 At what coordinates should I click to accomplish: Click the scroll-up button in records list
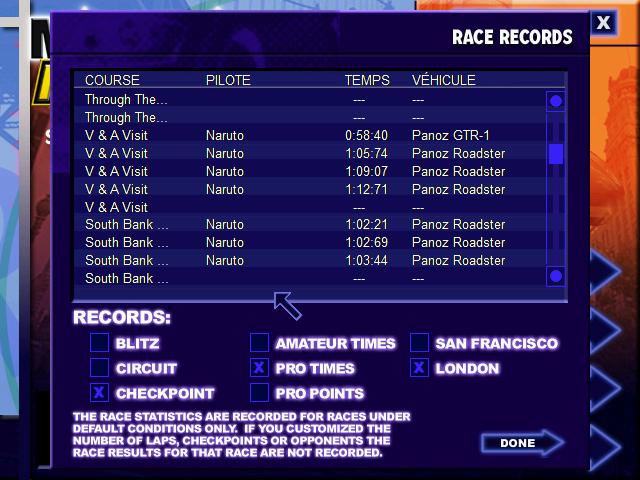[556, 101]
